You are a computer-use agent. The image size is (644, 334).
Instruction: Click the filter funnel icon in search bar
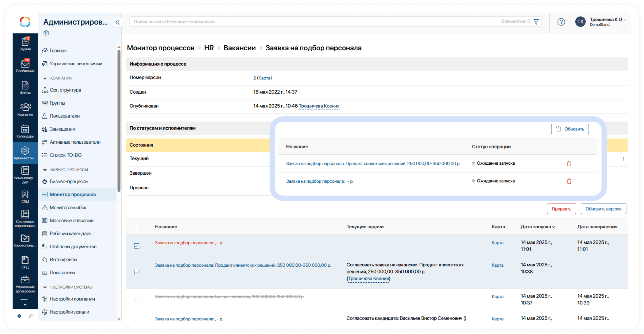536,22
